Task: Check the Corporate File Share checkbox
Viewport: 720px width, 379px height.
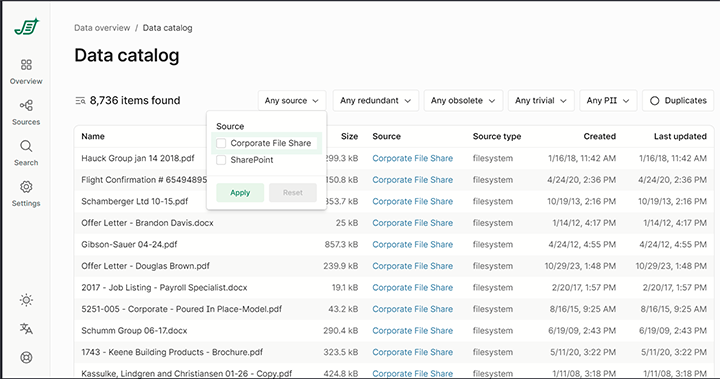Action: [221, 143]
